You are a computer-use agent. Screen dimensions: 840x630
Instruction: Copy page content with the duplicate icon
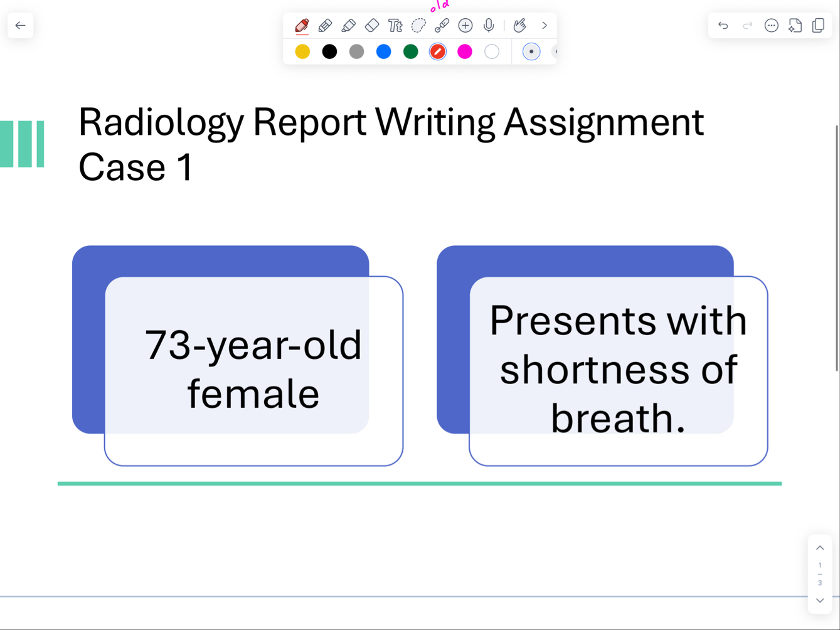[x=817, y=25]
